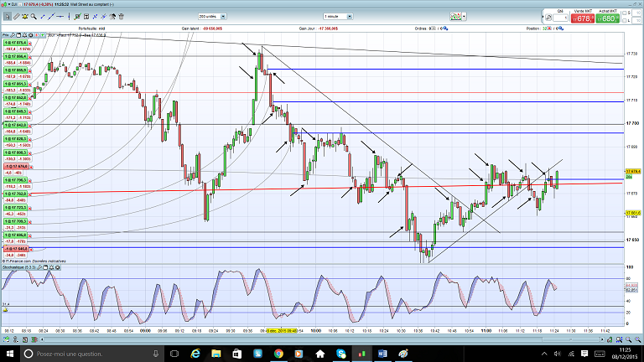Open File Explorer from the taskbar
The width and height of the screenshot is (644, 362).
[216, 354]
